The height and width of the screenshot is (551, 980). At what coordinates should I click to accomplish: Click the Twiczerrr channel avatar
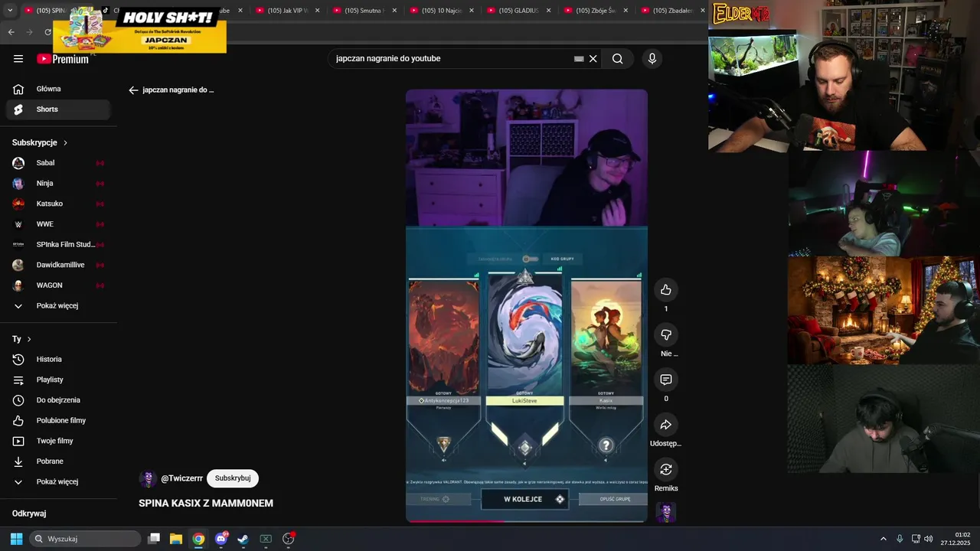point(148,479)
